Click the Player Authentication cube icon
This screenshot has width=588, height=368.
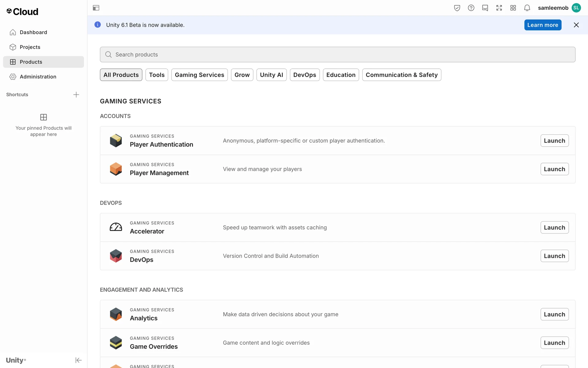pos(116,140)
